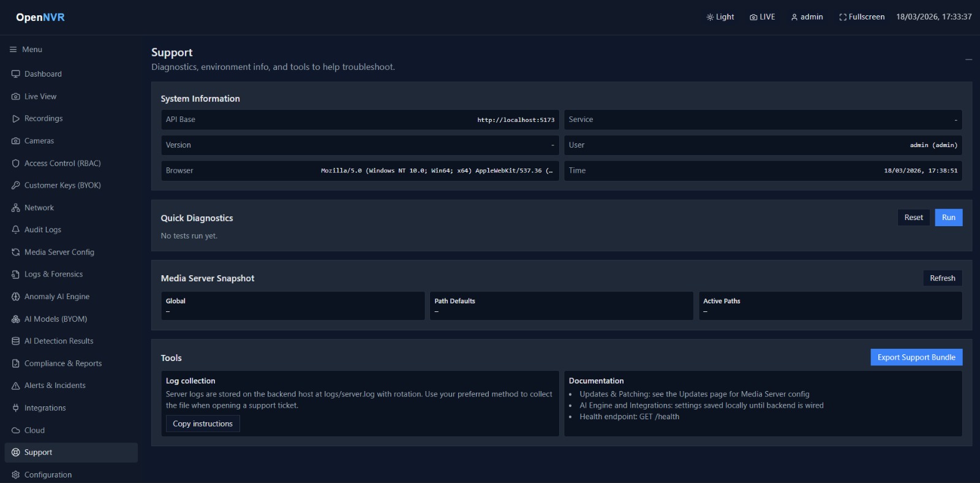Click the AI Detection Results database icon
The height and width of the screenshot is (483, 980).
click(16, 341)
